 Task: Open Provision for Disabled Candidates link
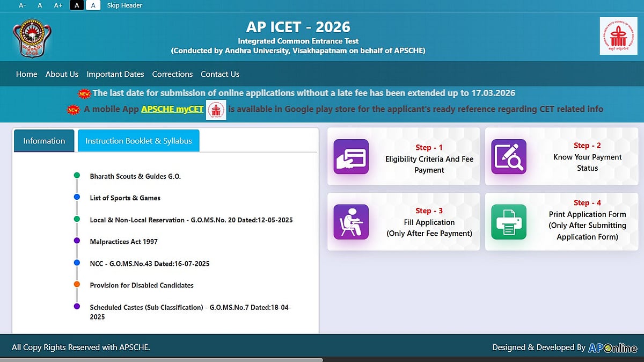click(x=142, y=285)
